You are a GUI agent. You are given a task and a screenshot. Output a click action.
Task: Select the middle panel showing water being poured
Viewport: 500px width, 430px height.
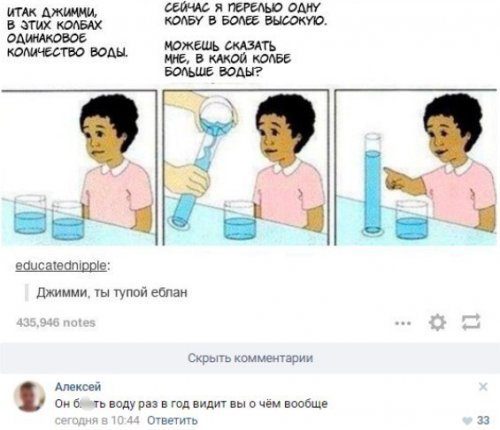(x=246, y=168)
